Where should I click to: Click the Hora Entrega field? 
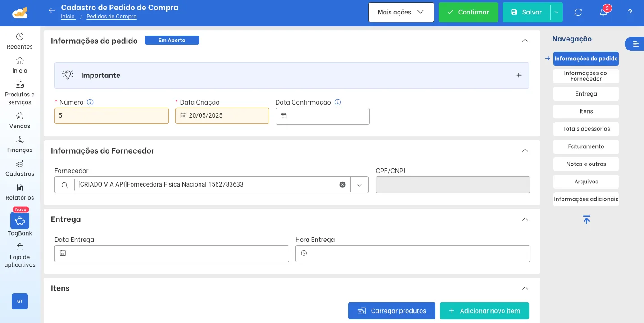tap(413, 254)
